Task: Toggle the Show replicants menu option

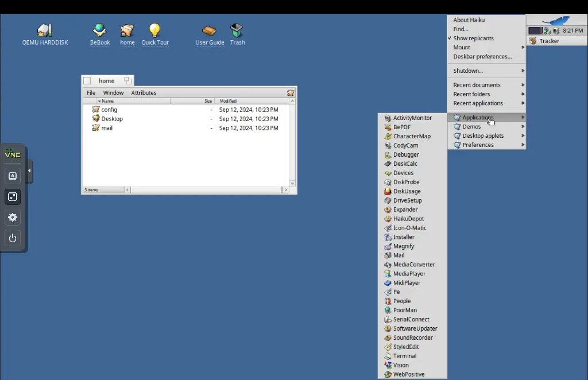Action: click(473, 38)
